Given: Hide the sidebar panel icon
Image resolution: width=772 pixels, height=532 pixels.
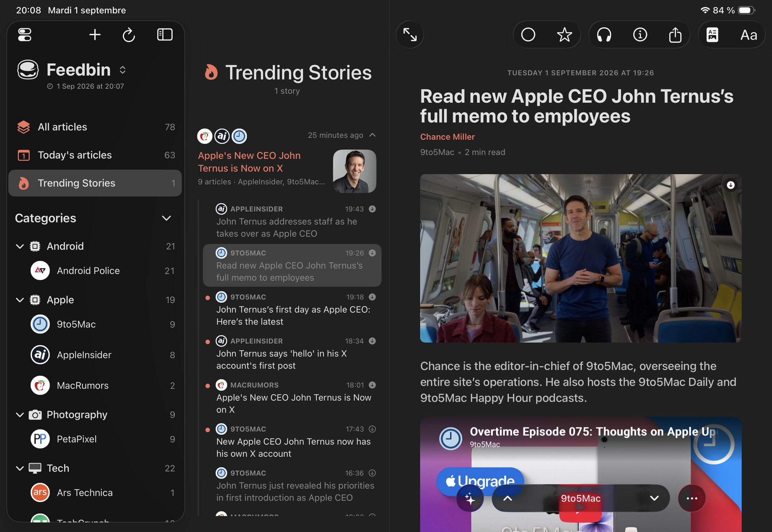Looking at the screenshot, I should click(165, 35).
